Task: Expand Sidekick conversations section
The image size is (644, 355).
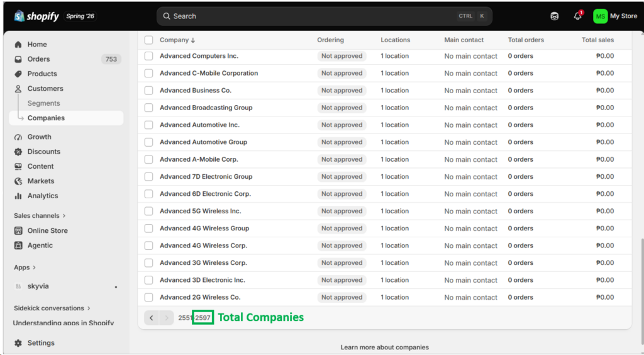Action: point(52,308)
